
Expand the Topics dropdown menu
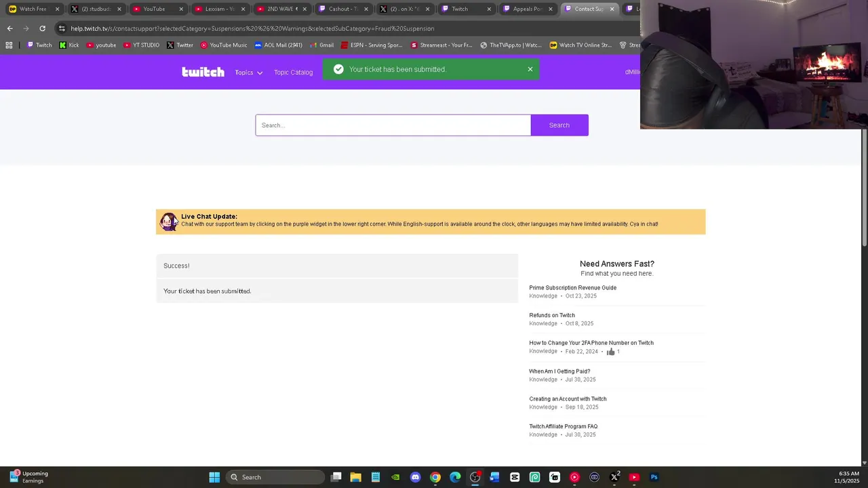(x=249, y=73)
